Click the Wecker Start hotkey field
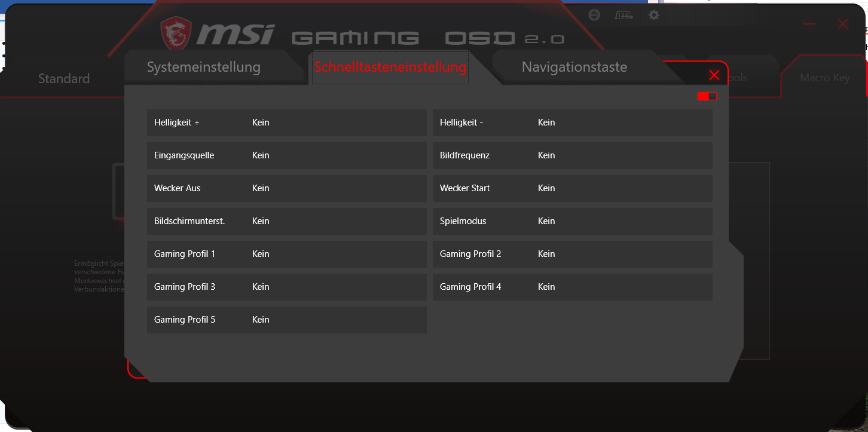 point(573,188)
